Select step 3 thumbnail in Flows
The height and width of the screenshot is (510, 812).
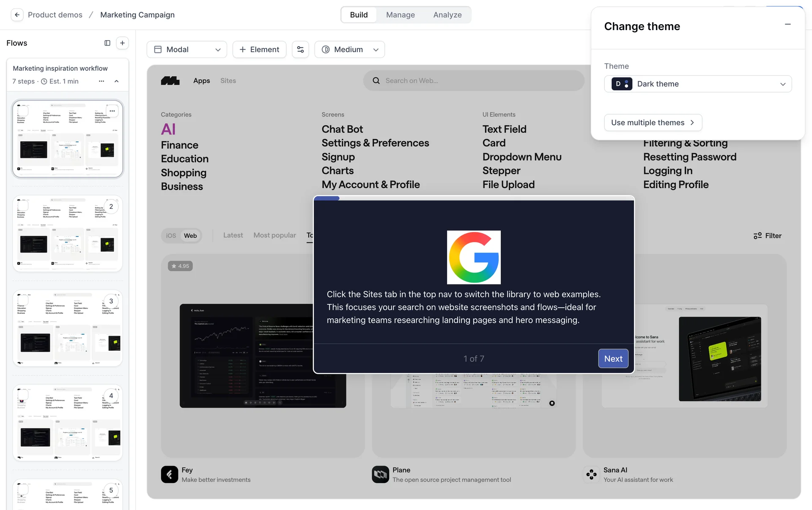click(x=68, y=328)
